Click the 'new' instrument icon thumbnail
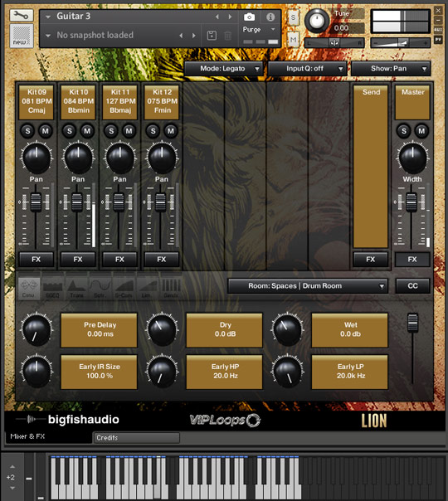 coord(22,36)
